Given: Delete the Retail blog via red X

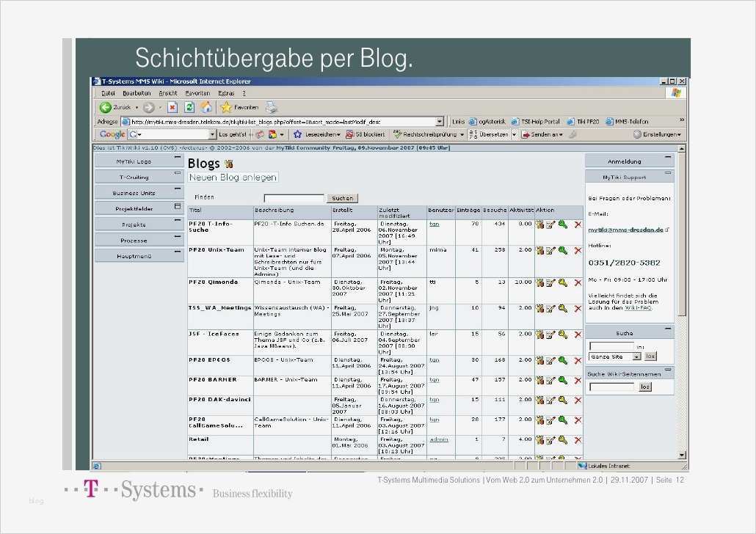Looking at the screenshot, I should (x=578, y=441).
